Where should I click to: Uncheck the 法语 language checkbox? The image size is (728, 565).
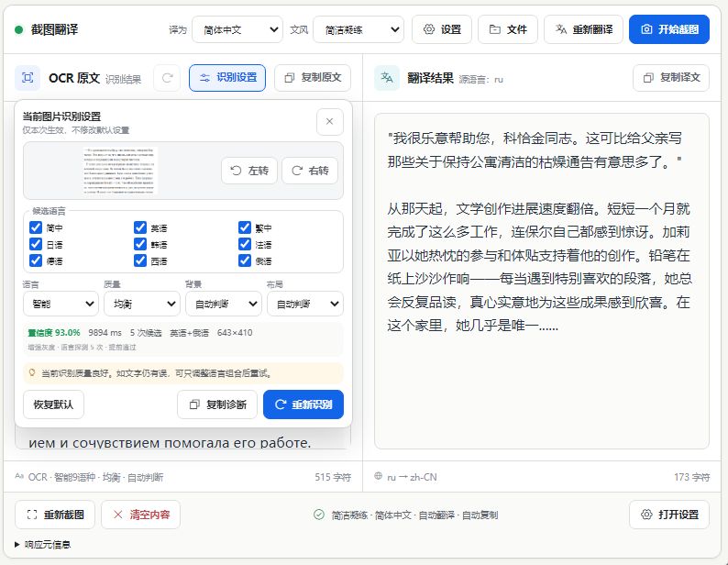(x=245, y=244)
